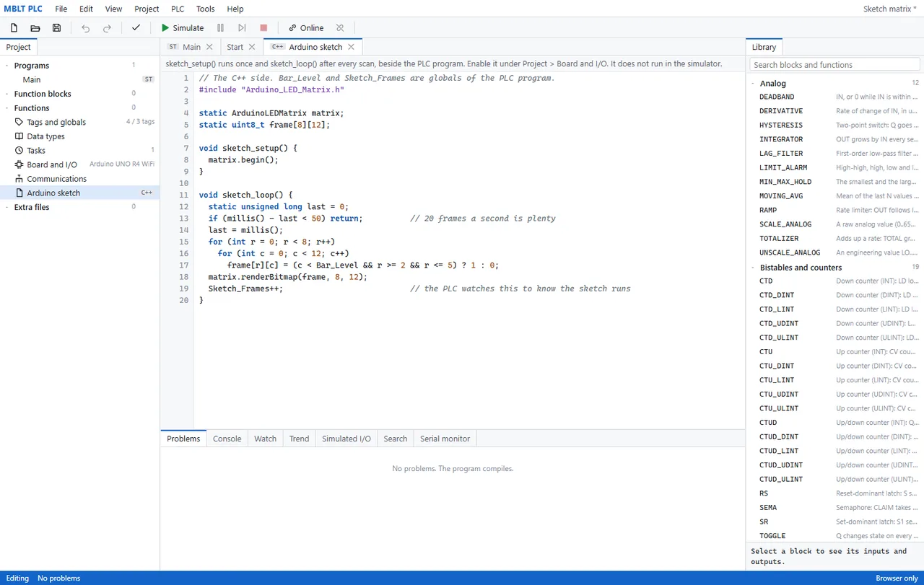Click the Search blocks and functions field
924x585 pixels.
(x=834, y=65)
